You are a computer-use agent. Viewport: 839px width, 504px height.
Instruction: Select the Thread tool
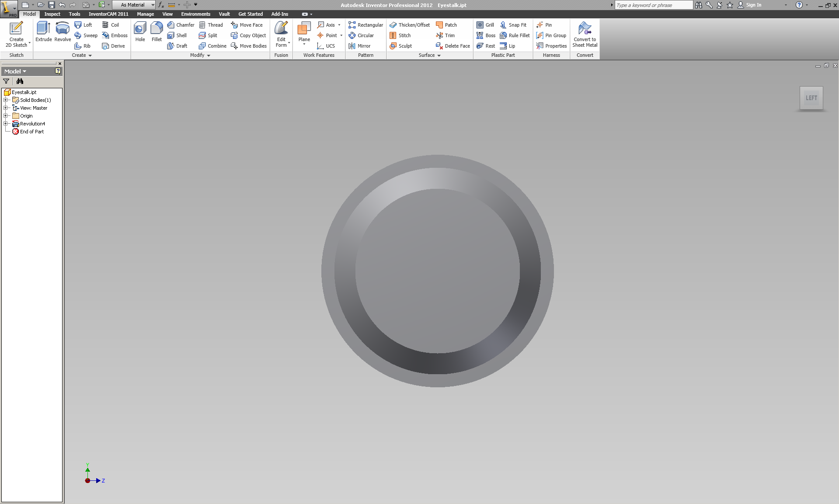(211, 25)
